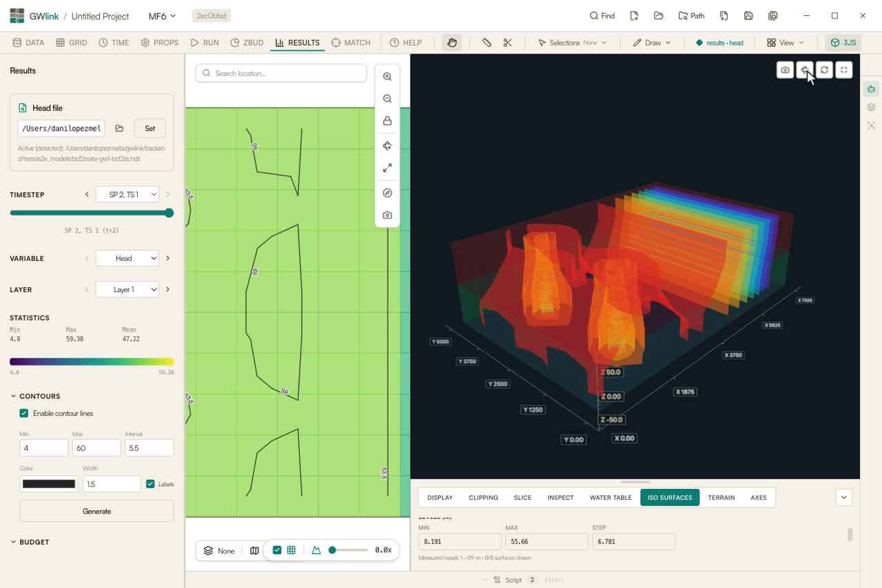Go to the GRID tab

point(72,43)
